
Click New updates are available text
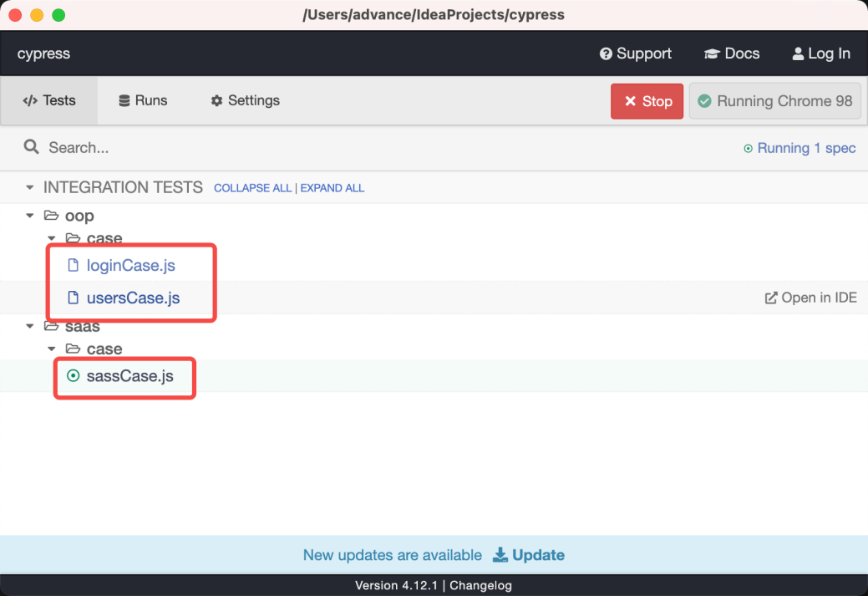coord(393,554)
